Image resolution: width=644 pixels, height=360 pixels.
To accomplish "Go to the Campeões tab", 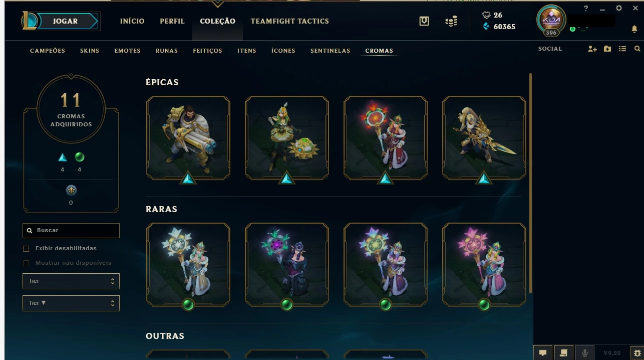I will [x=48, y=51].
